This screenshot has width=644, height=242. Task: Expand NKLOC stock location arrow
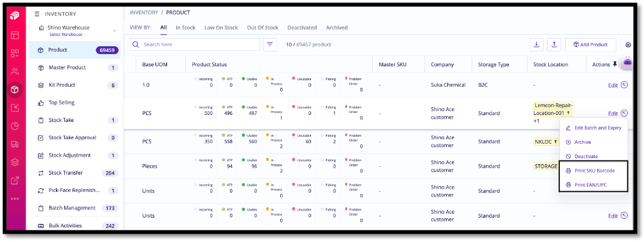[556, 141]
